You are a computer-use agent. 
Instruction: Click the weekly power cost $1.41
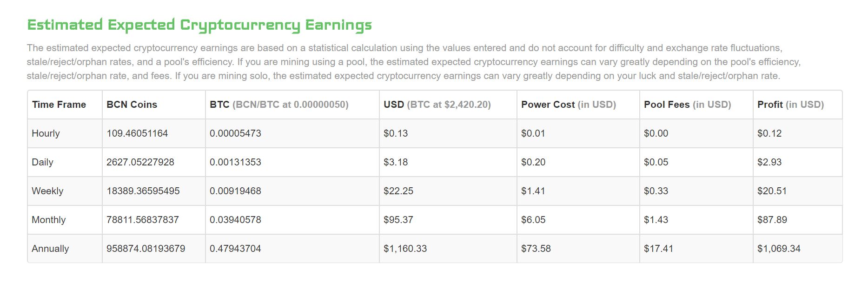click(x=533, y=191)
